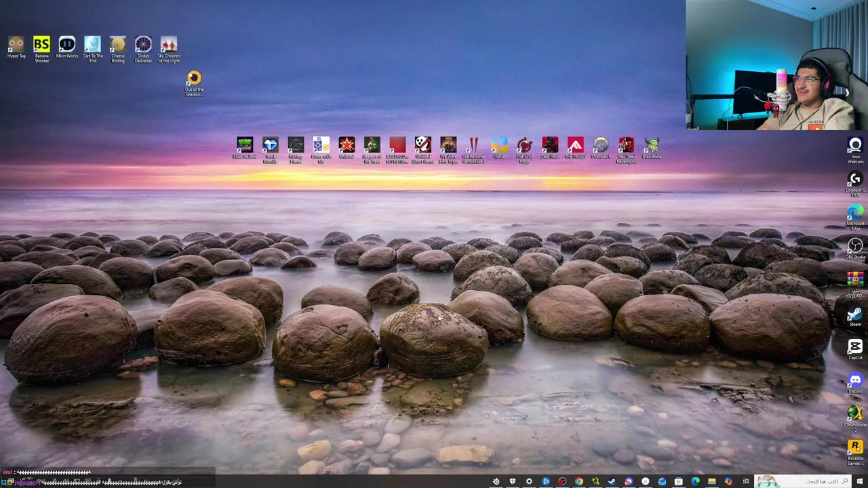868x488 pixels.
Task: Select the Red Dead Redemption icon
Action: coord(626,150)
